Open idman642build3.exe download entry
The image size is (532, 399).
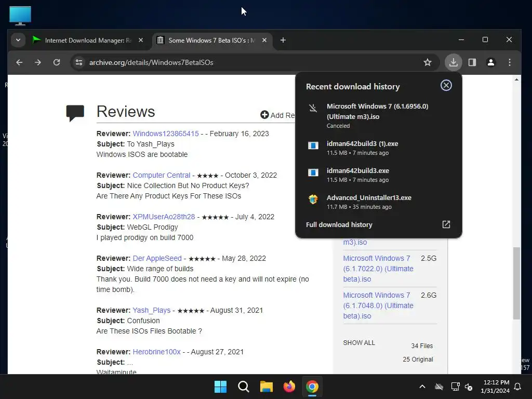[379, 175]
